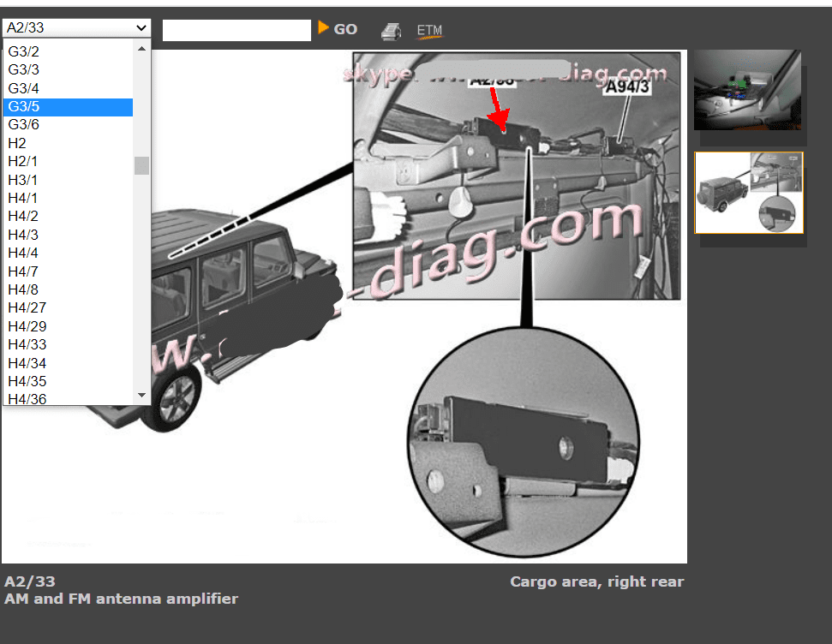Click the component search text field
The height and width of the screenshot is (644, 832).
pyautogui.click(x=236, y=30)
